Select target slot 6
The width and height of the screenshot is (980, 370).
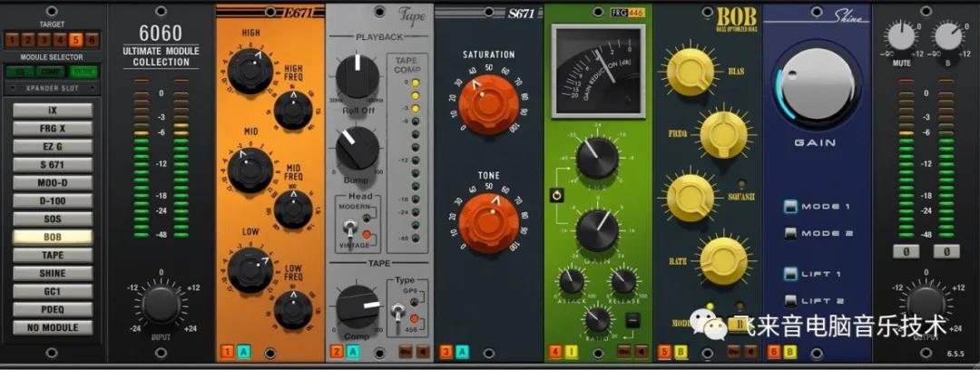tap(92, 40)
